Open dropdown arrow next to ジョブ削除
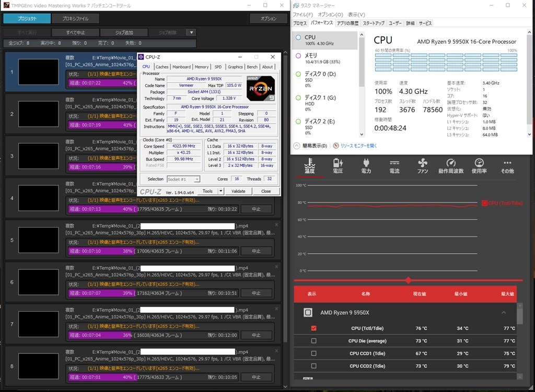This screenshot has height=392, width=535. (x=191, y=32)
